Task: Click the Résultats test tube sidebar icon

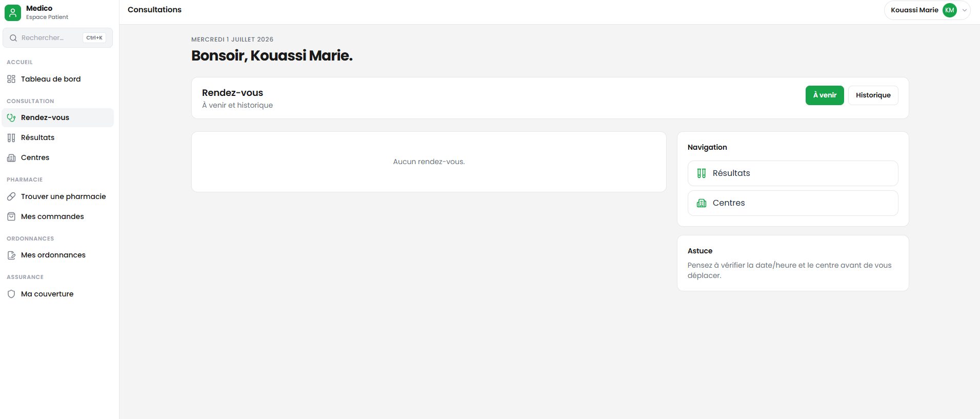Action: coord(11,137)
